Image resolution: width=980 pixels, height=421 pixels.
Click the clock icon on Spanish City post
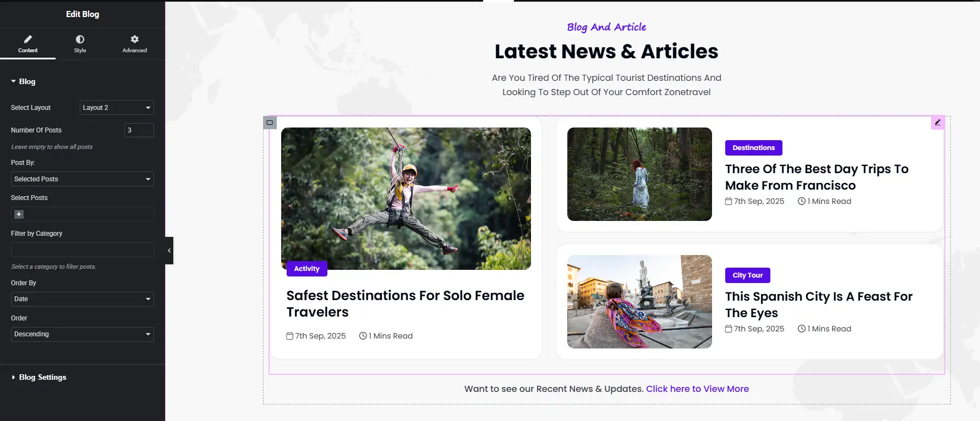pyautogui.click(x=802, y=329)
